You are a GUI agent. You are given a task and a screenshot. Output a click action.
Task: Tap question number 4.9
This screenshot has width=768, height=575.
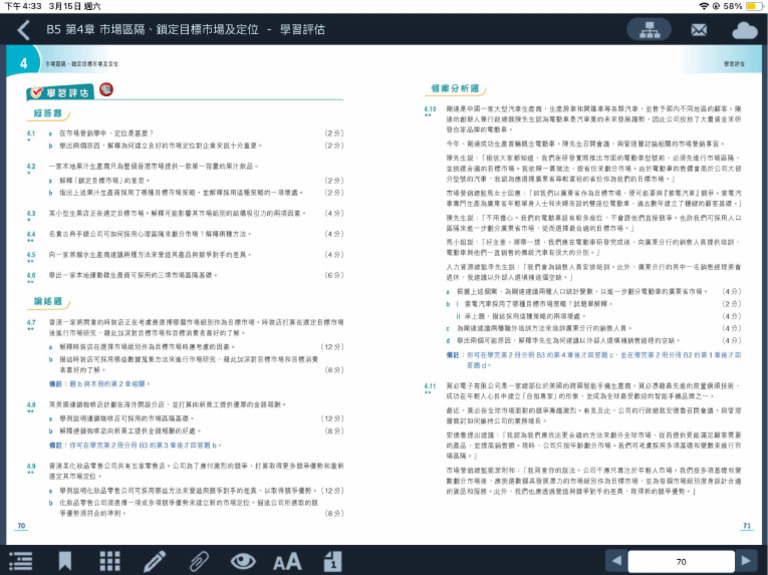(x=31, y=466)
